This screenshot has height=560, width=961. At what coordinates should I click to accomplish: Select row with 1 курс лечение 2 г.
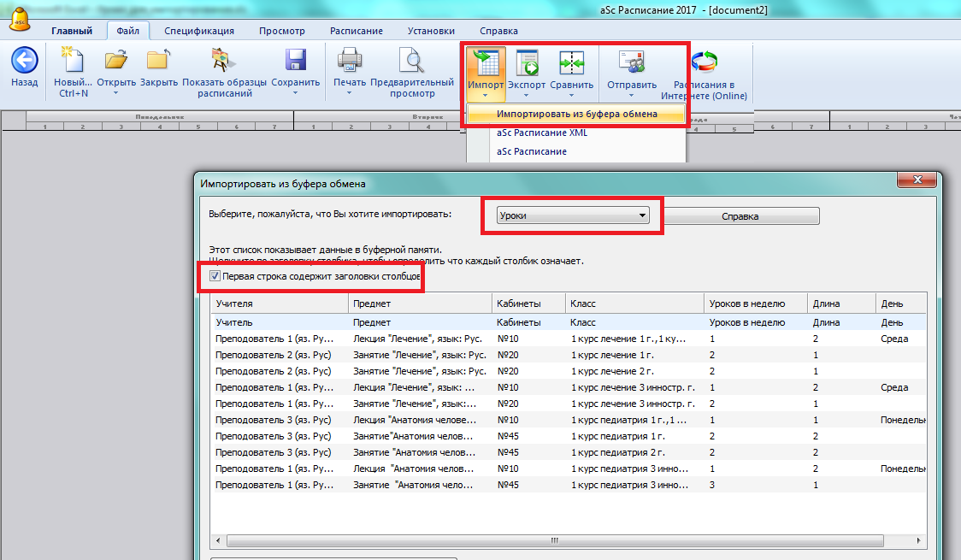[569, 371]
